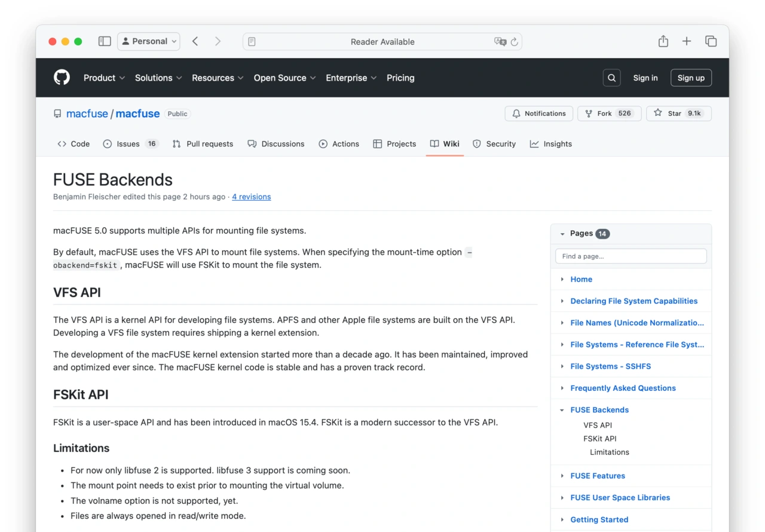This screenshot has height=532, width=765.
Task: Open the GitHub search icon button
Action: tap(611, 78)
